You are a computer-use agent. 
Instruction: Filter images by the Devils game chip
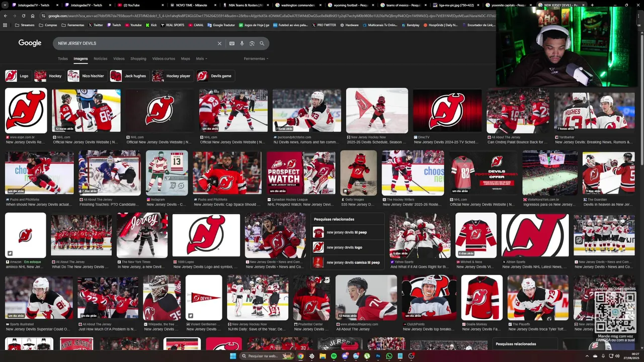215,76
